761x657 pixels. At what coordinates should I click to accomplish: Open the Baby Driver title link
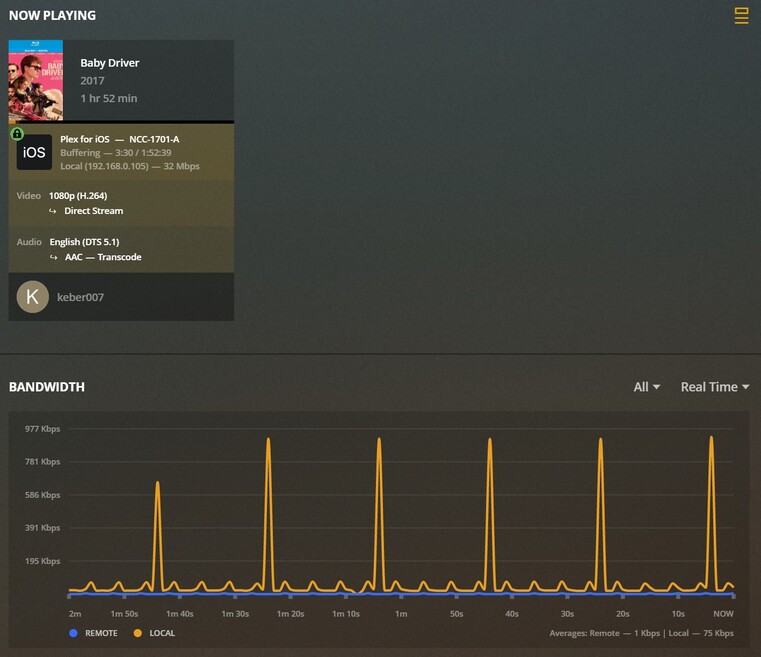110,63
